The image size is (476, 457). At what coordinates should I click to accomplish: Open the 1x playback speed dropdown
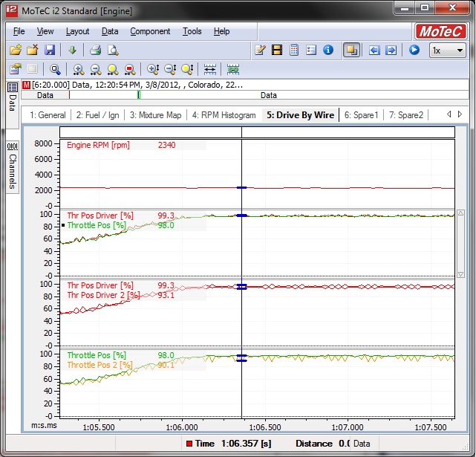[447, 50]
